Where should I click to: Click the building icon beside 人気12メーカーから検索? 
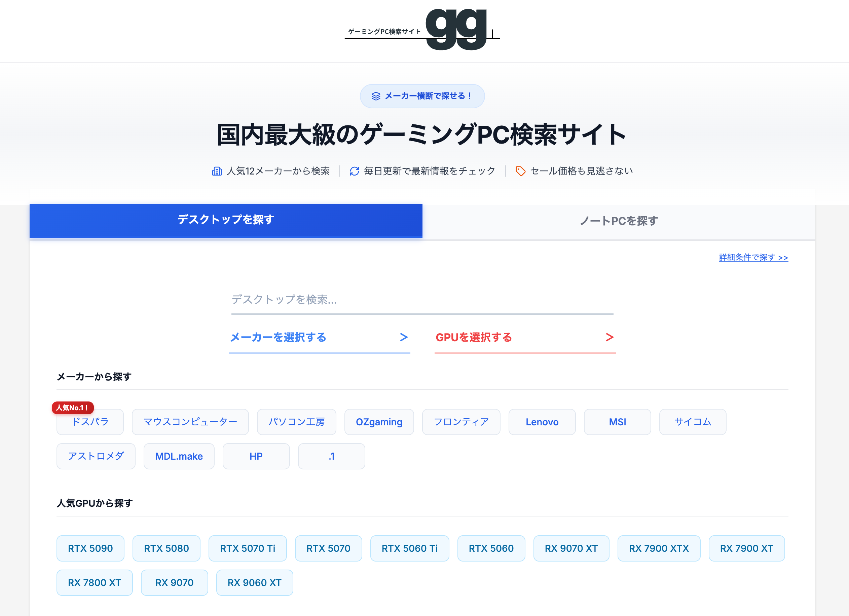coord(217,171)
